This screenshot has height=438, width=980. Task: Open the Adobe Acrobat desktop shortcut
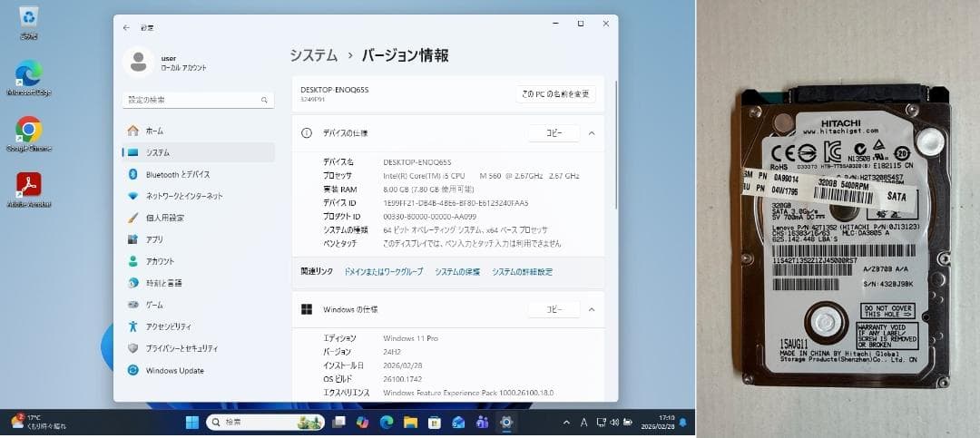click(x=29, y=190)
